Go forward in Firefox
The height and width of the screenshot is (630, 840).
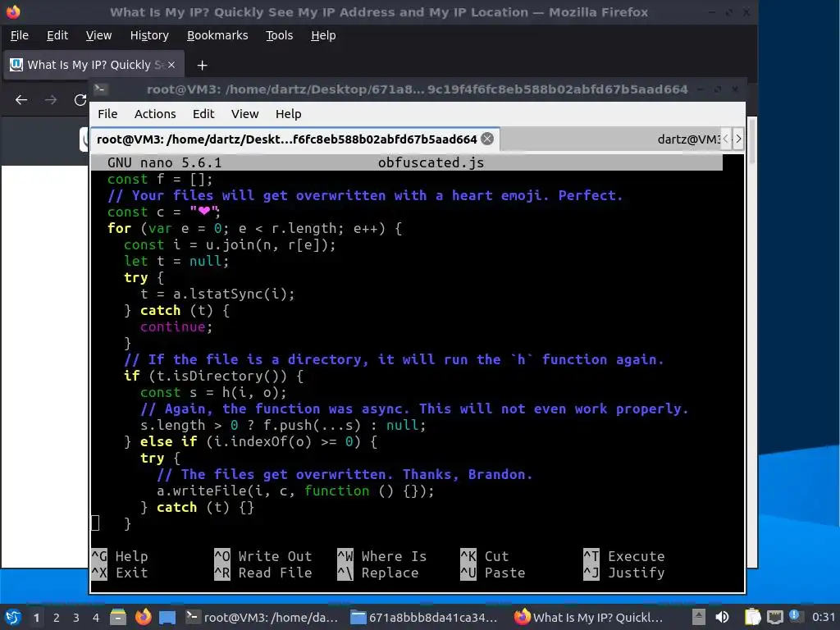pos(51,99)
